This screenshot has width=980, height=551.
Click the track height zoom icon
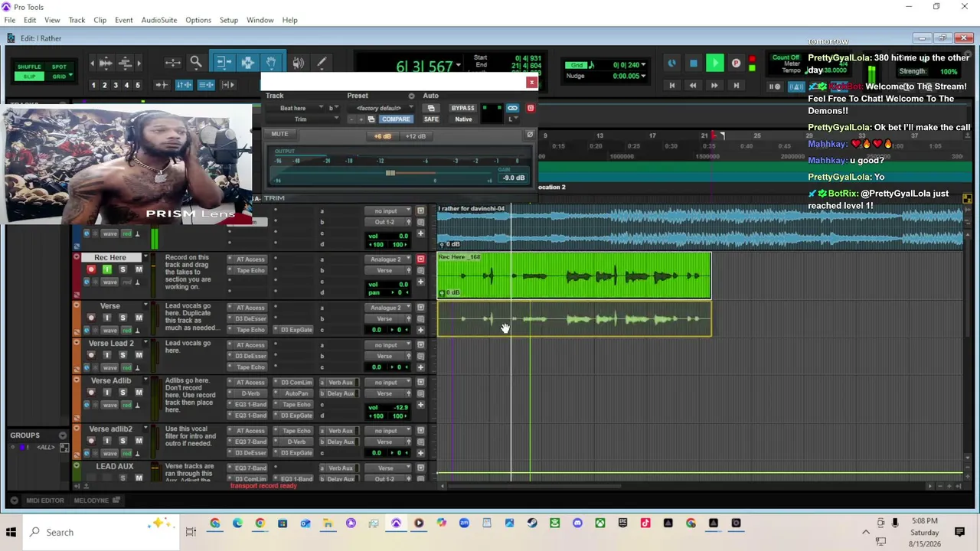(x=126, y=63)
